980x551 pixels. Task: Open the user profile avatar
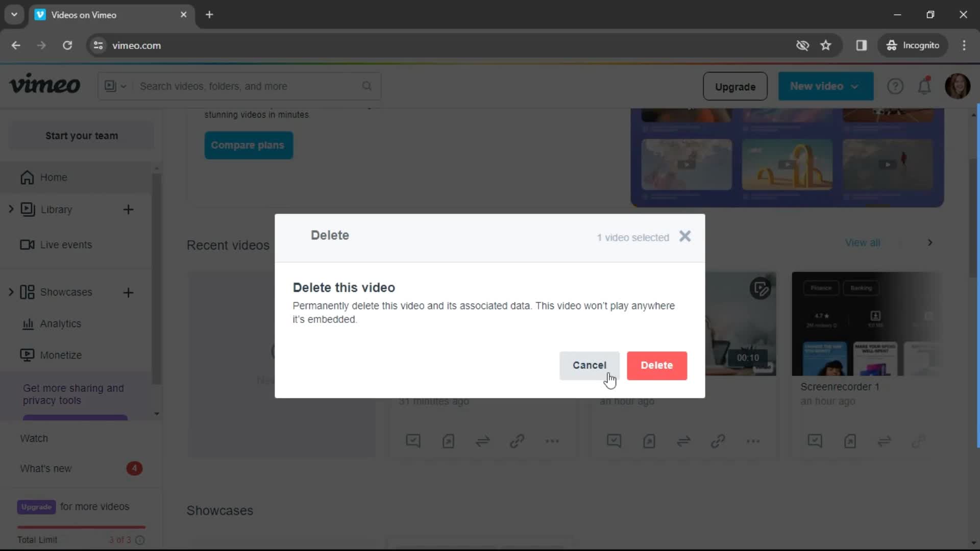click(x=958, y=86)
